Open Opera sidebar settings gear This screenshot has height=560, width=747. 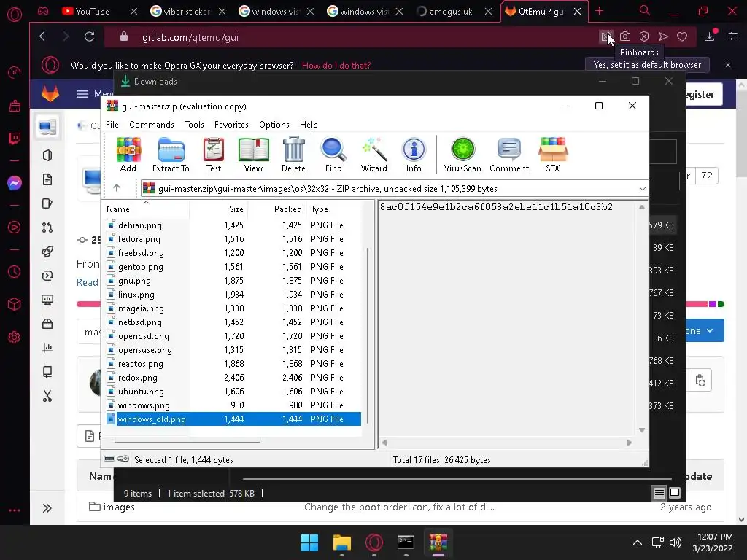[x=15, y=337]
